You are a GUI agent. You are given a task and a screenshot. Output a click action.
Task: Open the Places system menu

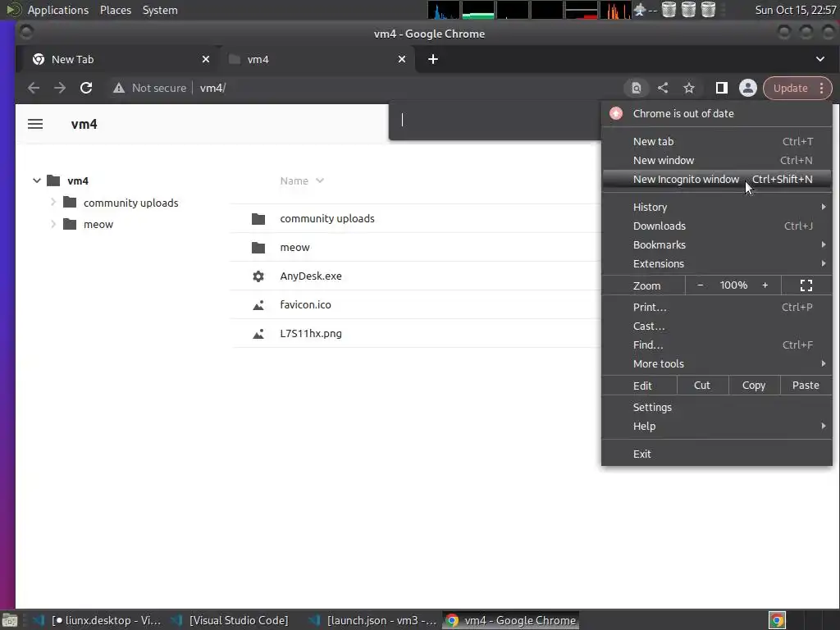click(x=115, y=10)
